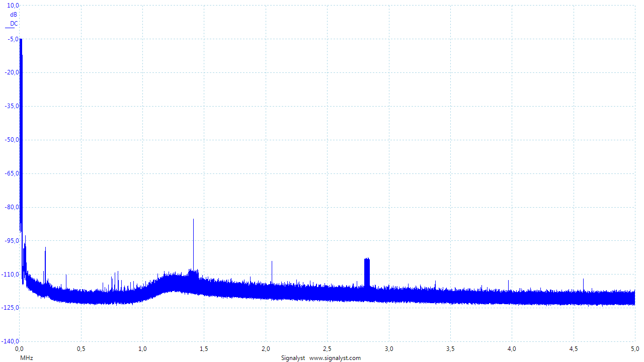Viewport: 644px width, 362px height.
Task: Click the 1,0 x-axis label
Action: [x=142, y=348]
